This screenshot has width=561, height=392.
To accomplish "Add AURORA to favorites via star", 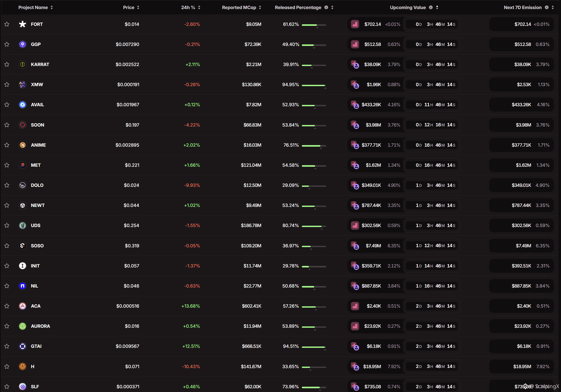I will 7,326.
